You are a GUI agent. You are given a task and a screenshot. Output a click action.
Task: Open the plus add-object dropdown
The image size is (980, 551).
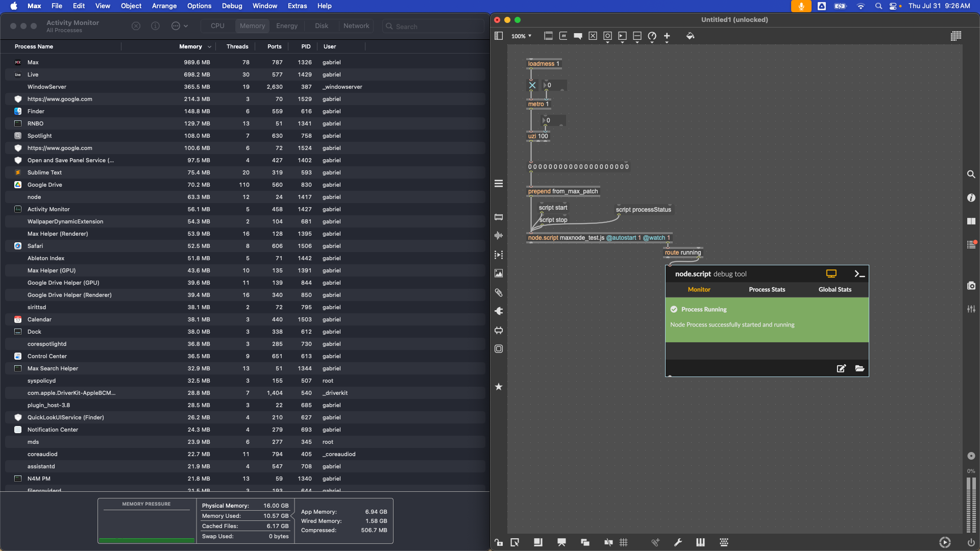tap(667, 37)
